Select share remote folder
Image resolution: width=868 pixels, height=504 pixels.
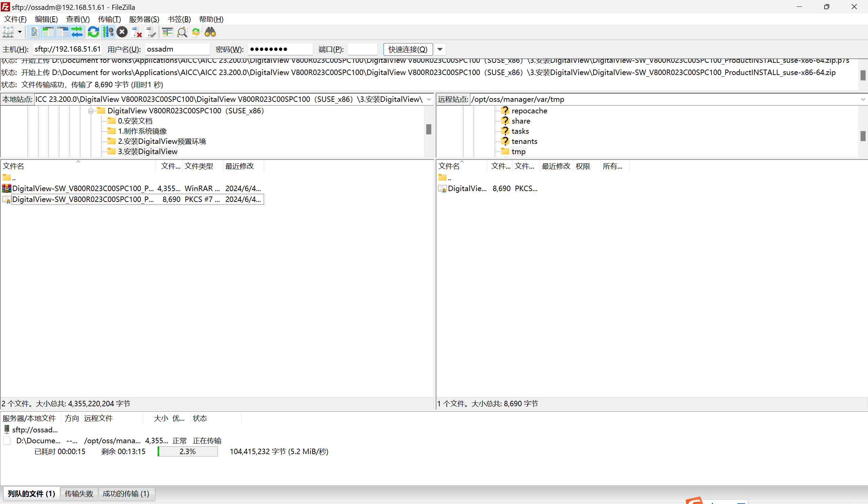point(521,121)
